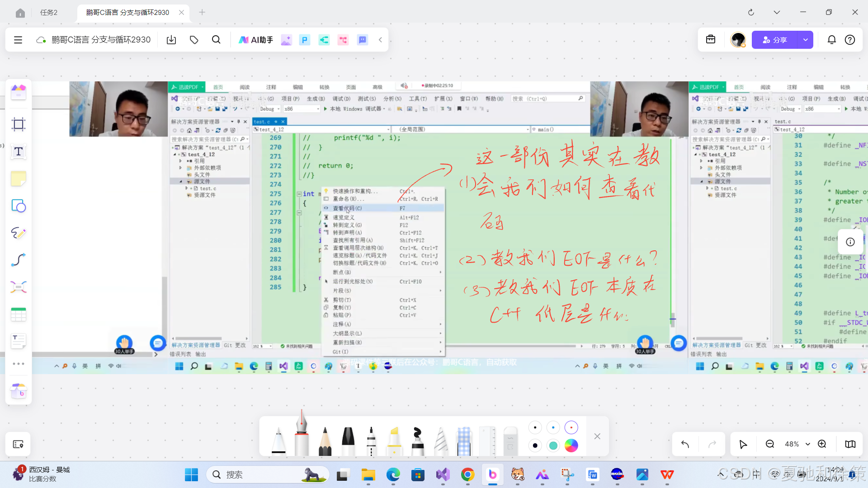Select the table tool in sidebar
Viewport: 868px width, 488px height.
[x=19, y=314]
